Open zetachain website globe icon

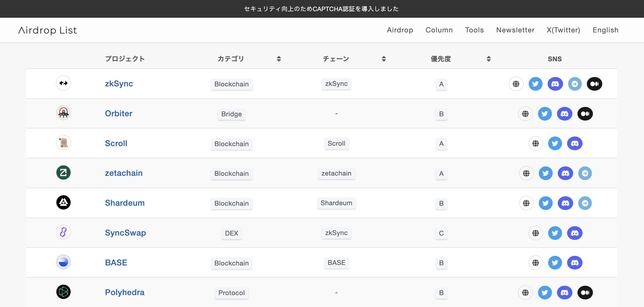(x=526, y=173)
